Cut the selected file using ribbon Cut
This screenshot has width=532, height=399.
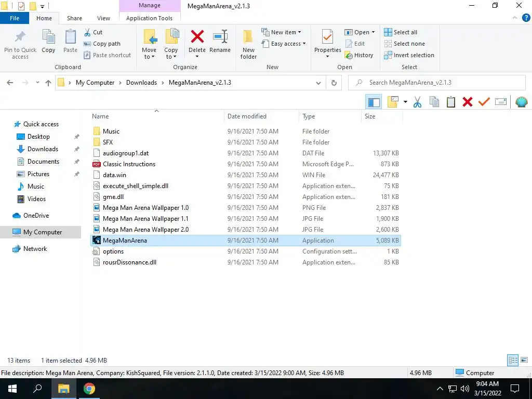[x=93, y=32]
